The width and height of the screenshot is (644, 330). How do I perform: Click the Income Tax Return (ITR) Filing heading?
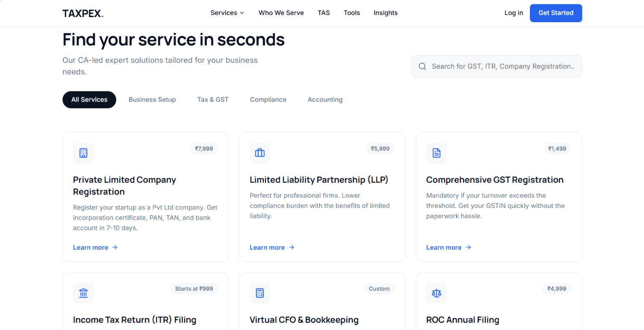coord(135,320)
